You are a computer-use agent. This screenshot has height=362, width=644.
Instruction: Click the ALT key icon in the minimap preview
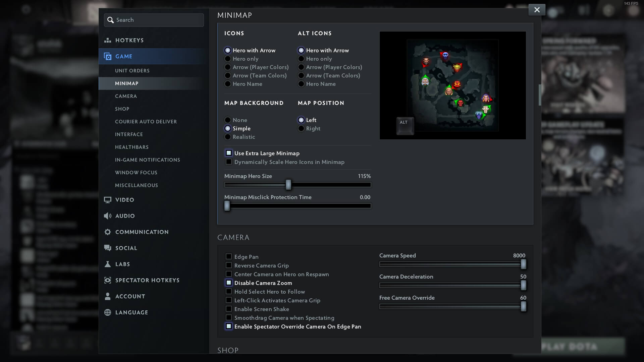(x=405, y=126)
